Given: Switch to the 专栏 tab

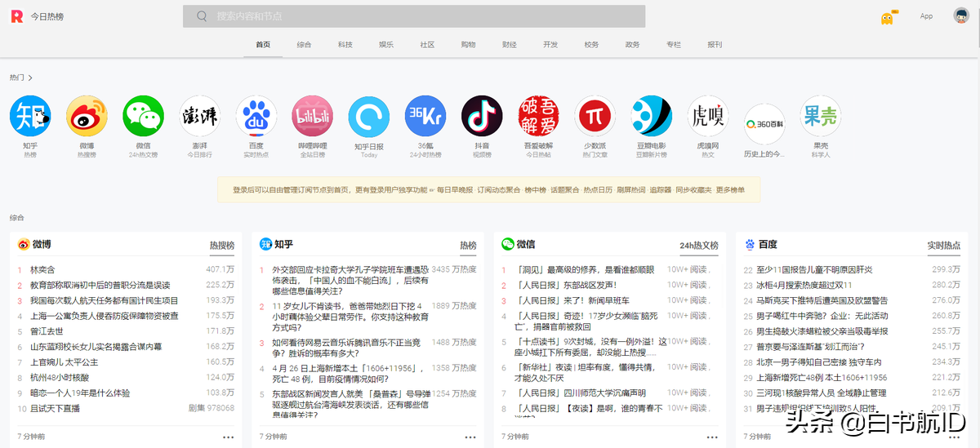Looking at the screenshot, I should click(674, 45).
